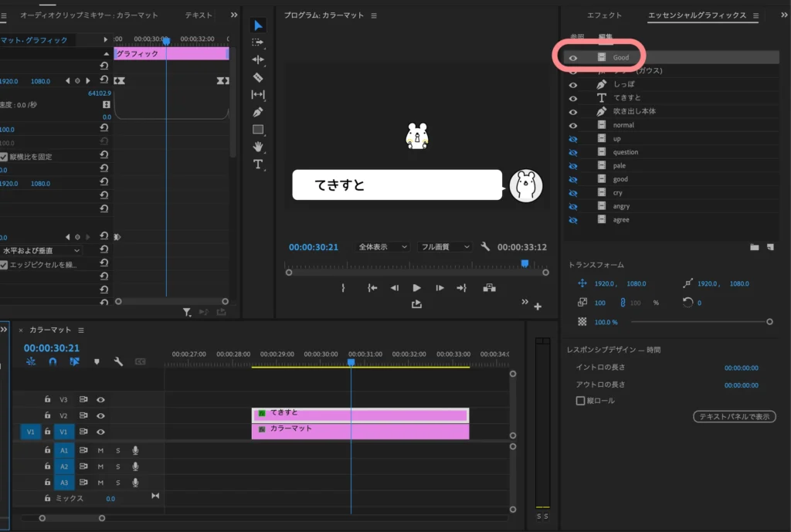Select the Pen tool in the toolbar
Image resolution: width=791 pixels, height=532 pixels.
[x=258, y=112]
